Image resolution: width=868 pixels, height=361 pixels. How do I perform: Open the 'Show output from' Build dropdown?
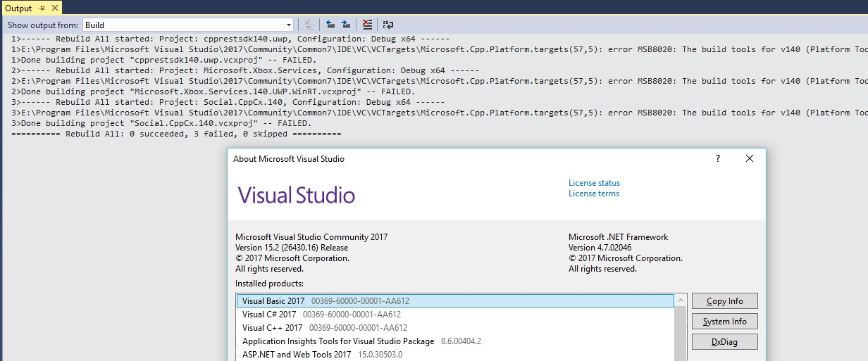188,25
